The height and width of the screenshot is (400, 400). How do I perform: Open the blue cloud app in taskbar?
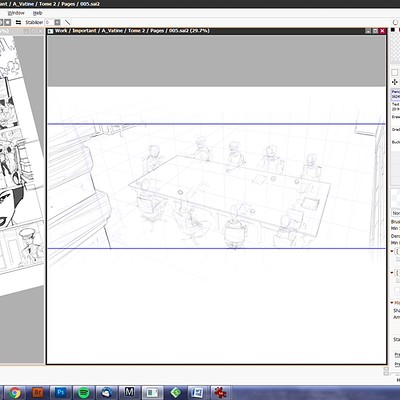coord(107,393)
